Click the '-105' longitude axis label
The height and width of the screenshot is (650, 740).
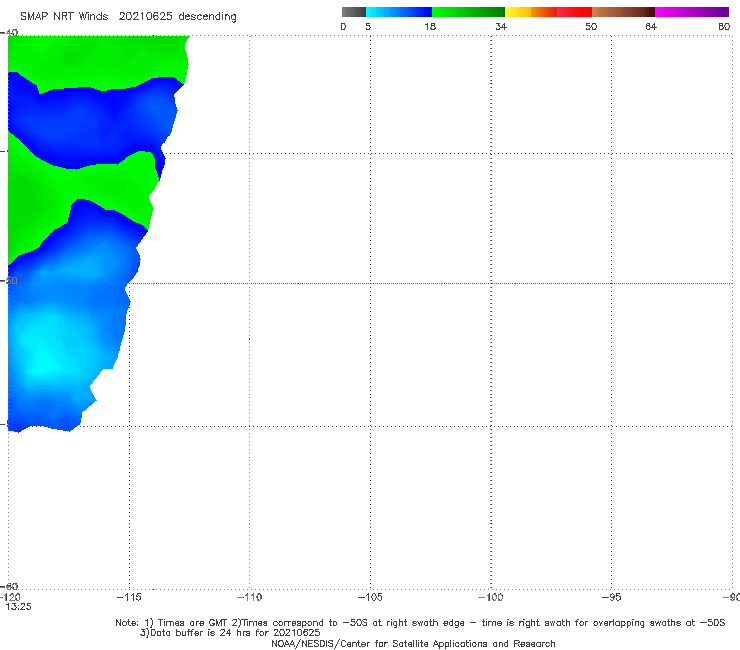click(370, 597)
